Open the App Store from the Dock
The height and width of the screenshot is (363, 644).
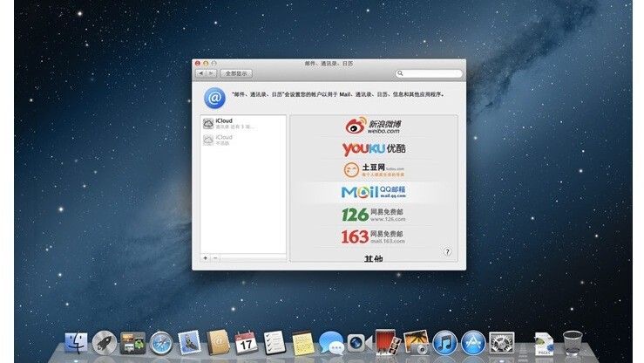click(x=473, y=341)
